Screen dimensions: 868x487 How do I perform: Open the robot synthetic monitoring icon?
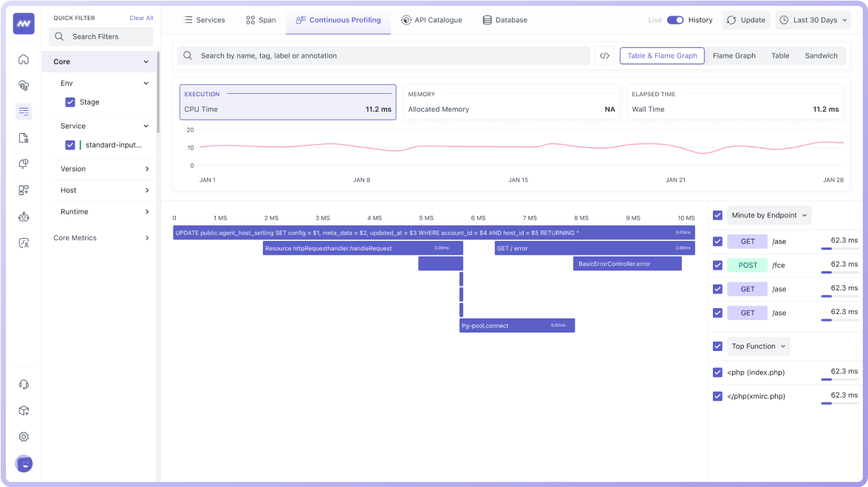[x=24, y=217]
